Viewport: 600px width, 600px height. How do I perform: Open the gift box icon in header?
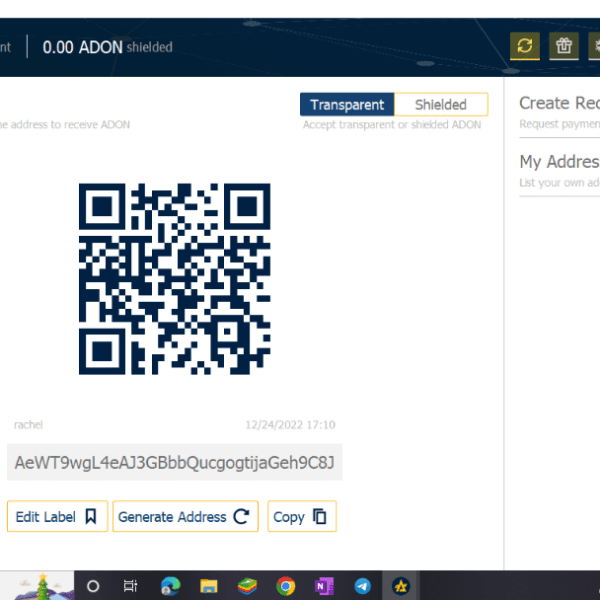564,46
